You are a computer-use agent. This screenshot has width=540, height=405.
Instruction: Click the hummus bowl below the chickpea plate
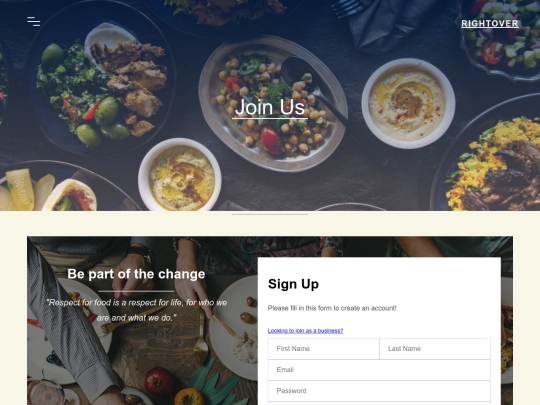point(179,174)
